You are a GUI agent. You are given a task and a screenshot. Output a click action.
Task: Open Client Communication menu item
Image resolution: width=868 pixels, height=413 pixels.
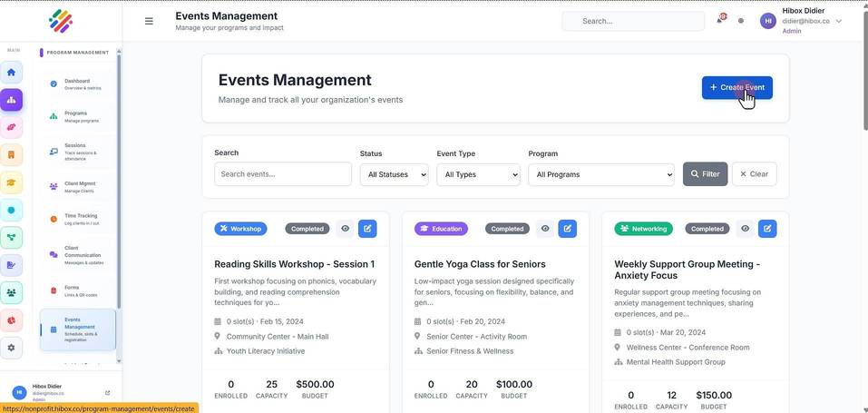[x=78, y=255]
